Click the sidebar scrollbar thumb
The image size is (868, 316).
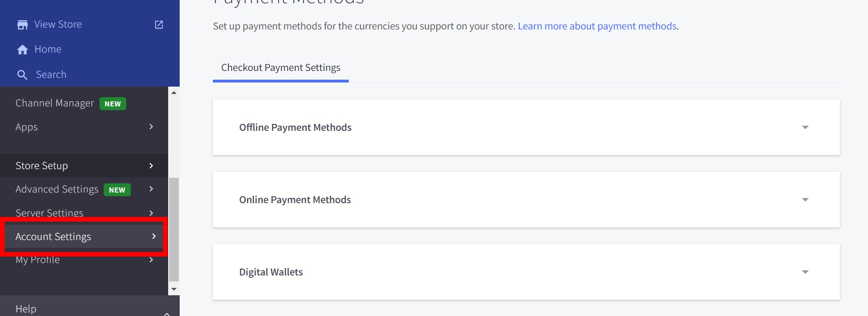click(174, 229)
